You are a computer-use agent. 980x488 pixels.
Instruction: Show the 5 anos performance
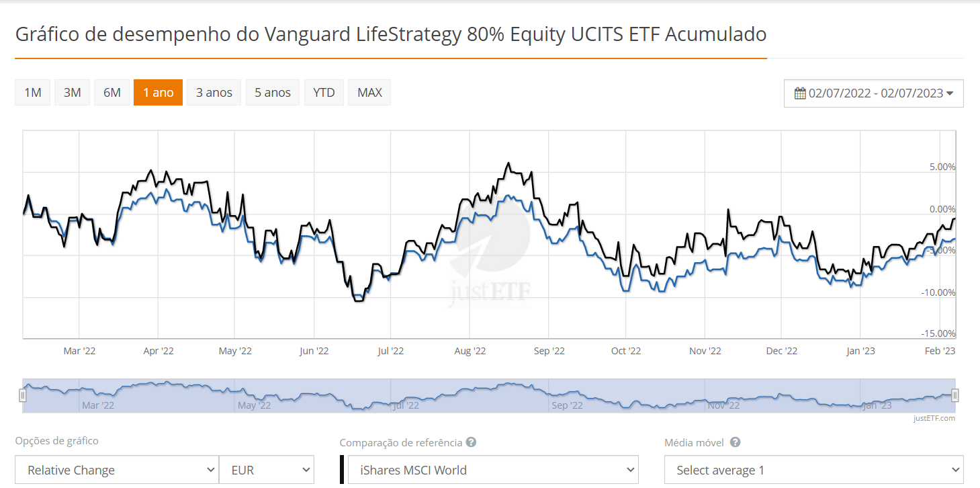[273, 93]
